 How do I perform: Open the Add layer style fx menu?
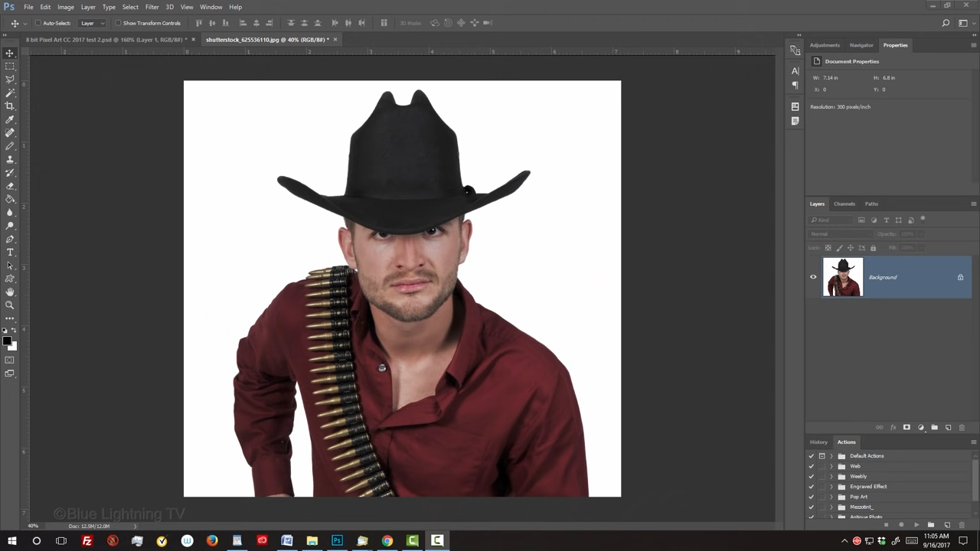[893, 427]
